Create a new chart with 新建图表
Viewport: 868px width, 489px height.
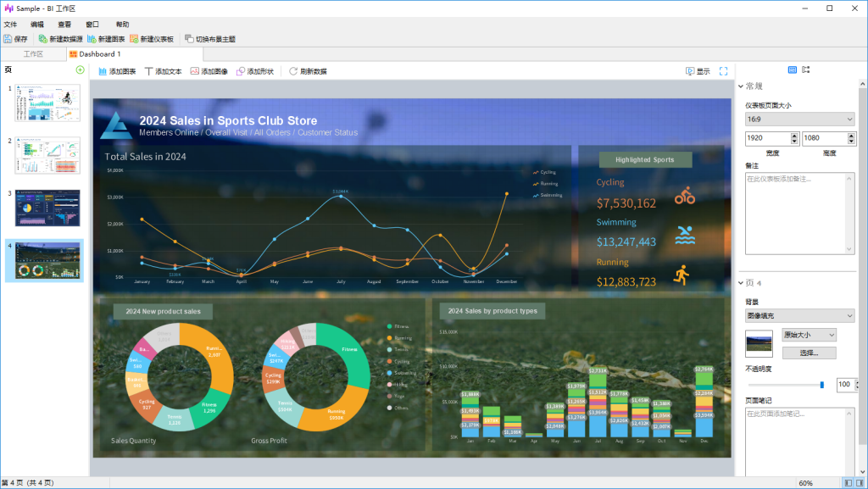pyautogui.click(x=92, y=39)
